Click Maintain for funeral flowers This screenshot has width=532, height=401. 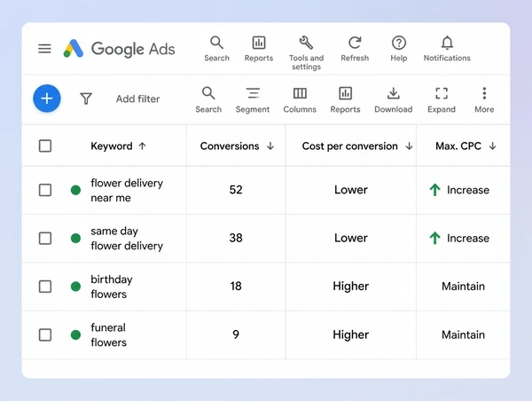coord(463,334)
